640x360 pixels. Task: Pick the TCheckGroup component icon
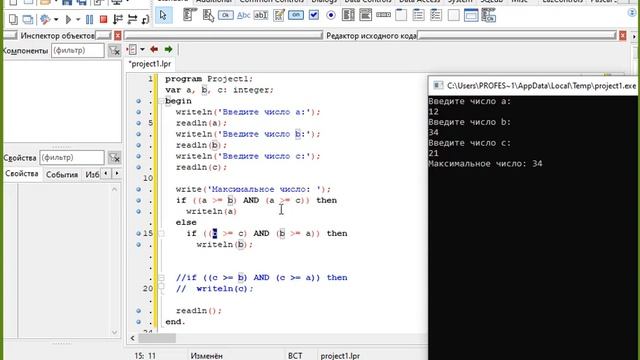436,16
